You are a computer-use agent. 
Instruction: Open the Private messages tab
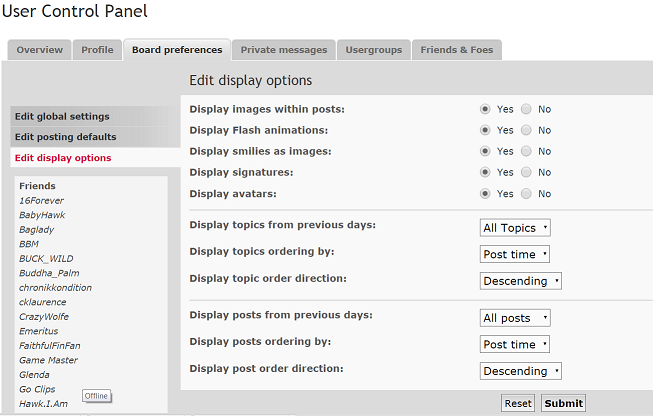pos(284,50)
